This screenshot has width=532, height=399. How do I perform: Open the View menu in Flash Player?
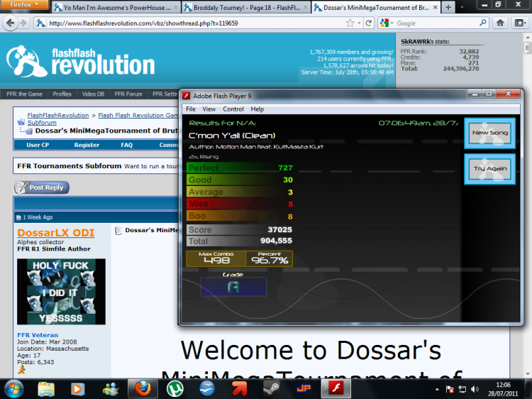(209, 109)
